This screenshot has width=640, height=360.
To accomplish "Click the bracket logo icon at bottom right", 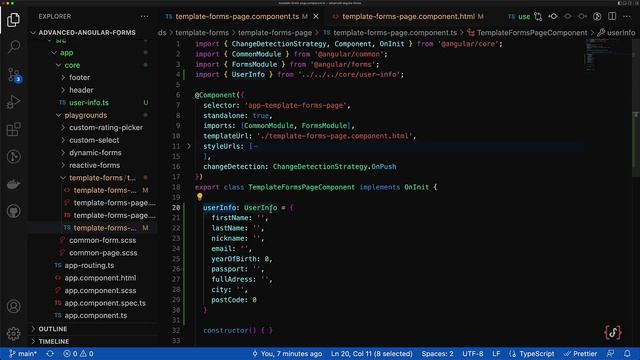I will click(x=613, y=332).
